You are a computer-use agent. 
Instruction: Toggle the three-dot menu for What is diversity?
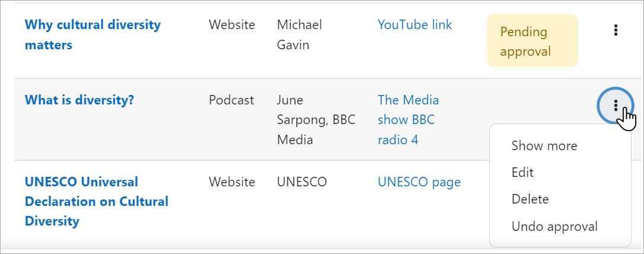(616, 106)
